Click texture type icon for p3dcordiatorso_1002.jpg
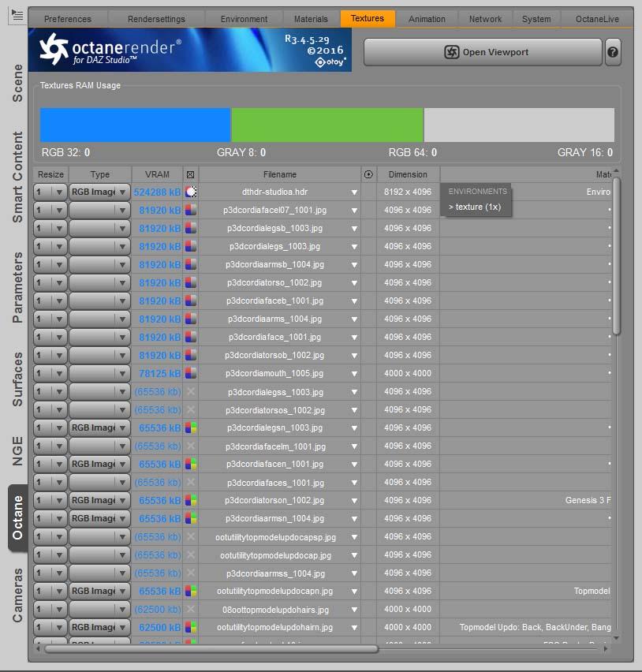The height and width of the screenshot is (672, 642). [x=191, y=282]
